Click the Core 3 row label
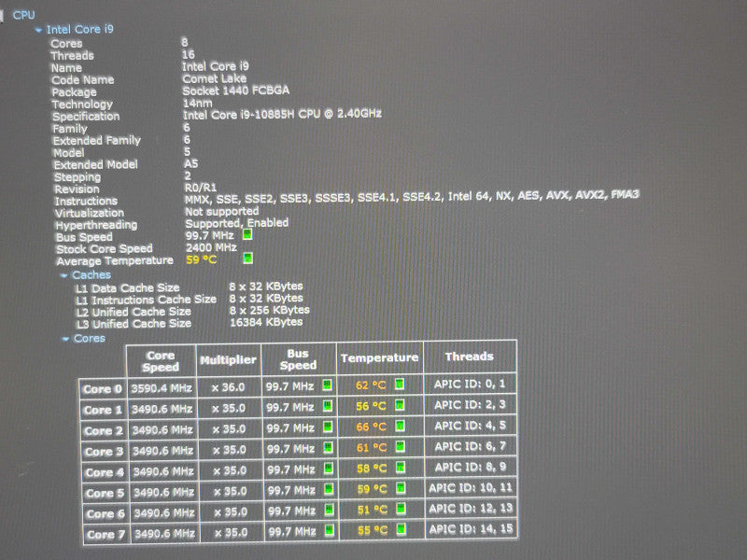Viewport: 747px width, 560px height. click(x=104, y=452)
